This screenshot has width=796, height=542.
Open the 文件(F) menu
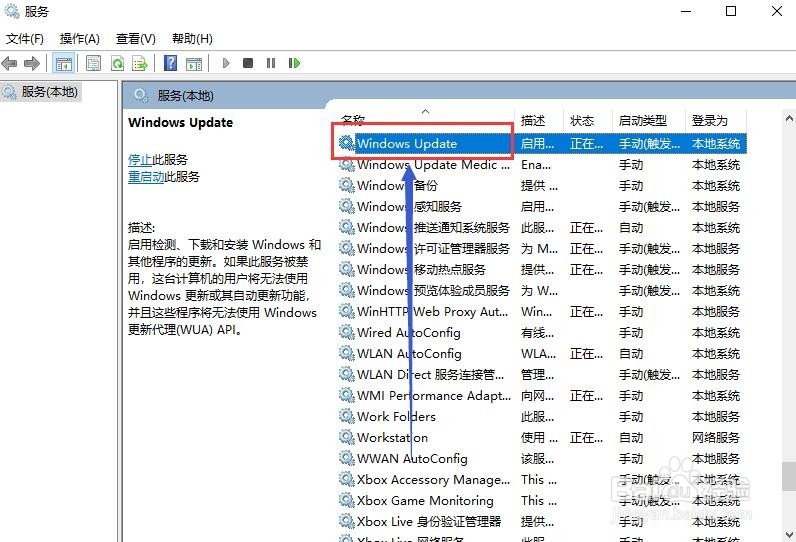coord(24,39)
